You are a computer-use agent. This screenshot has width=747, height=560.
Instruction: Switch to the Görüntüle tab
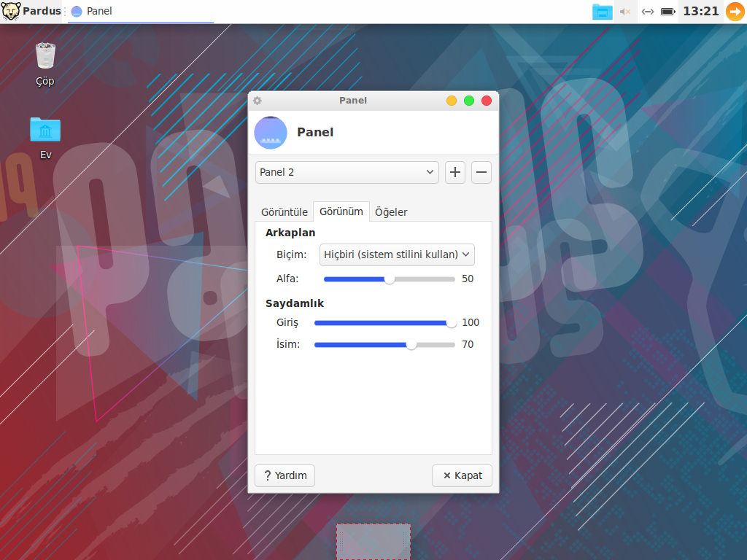coord(285,212)
